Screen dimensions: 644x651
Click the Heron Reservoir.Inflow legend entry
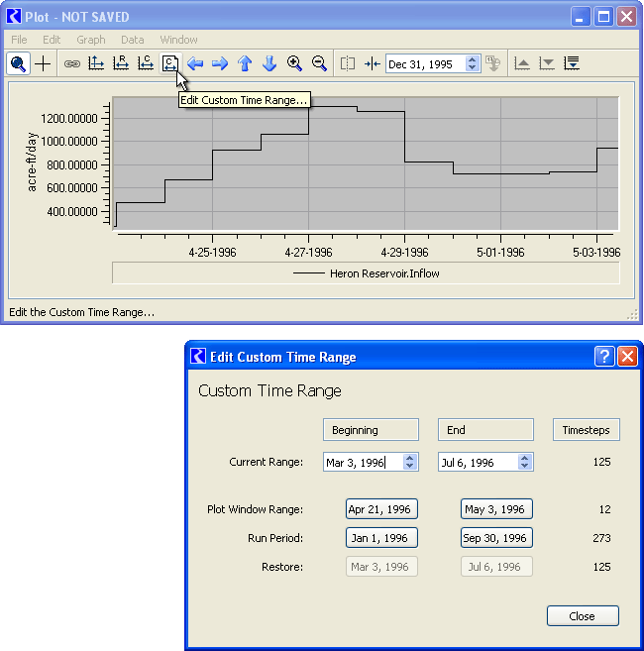[367, 273]
